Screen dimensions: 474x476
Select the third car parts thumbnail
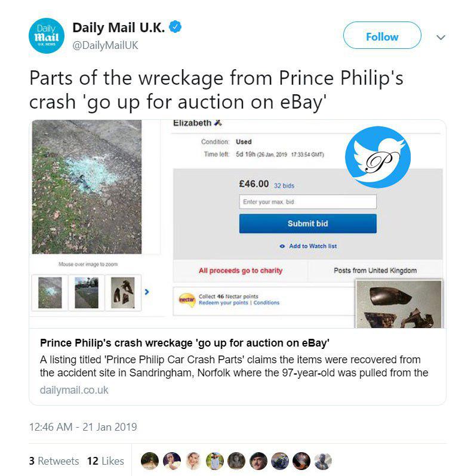(123, 292)
